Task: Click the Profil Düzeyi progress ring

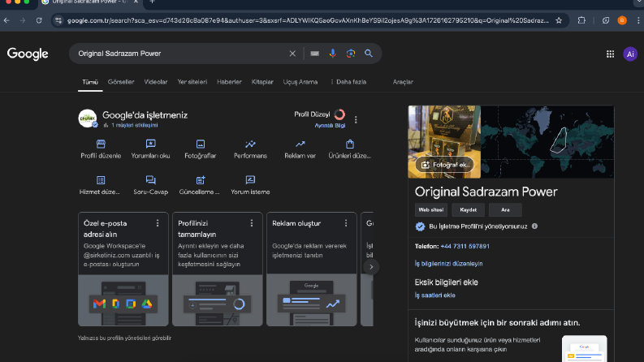Action: pyautogui.click(x=339, y=114)
